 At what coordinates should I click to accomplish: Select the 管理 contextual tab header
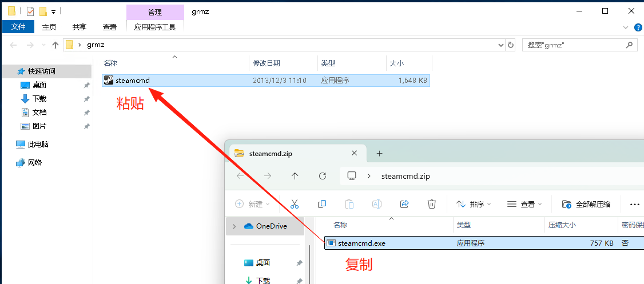[x=155, y=12]
